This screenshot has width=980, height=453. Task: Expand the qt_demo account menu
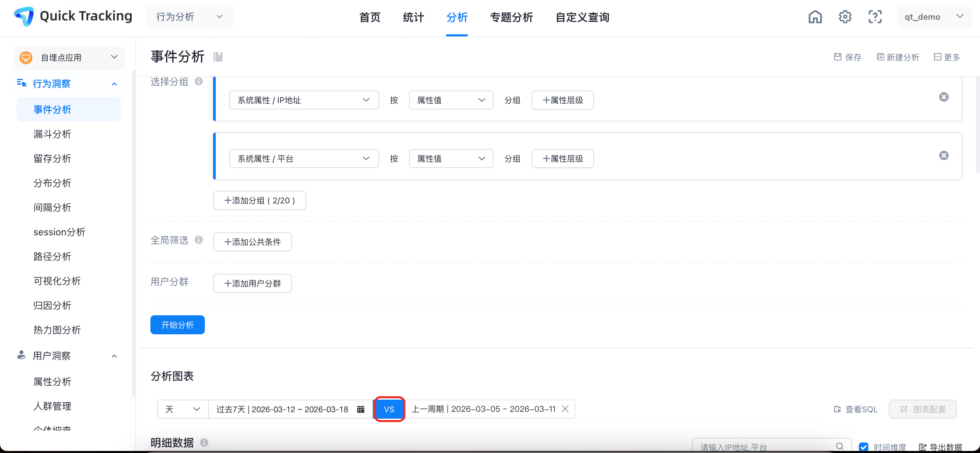click(x=934, y=17)
